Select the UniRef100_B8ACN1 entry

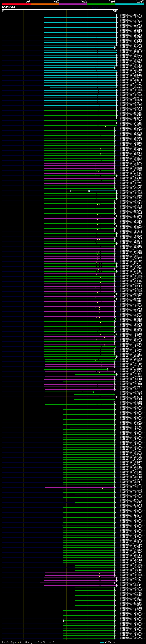pos(131,37)
